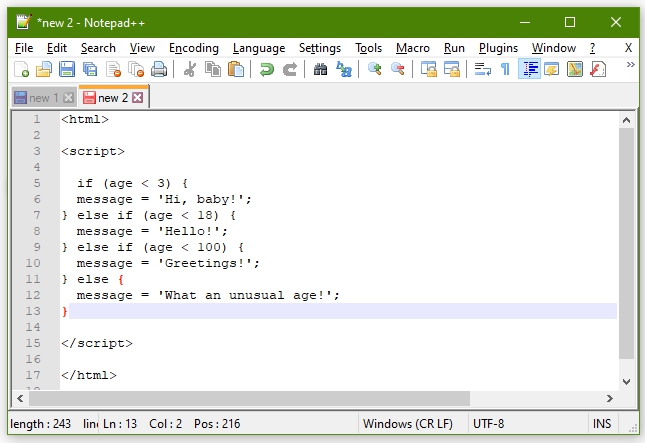
Task: Click the 'length : 243' status entry
Action: click(x=40, y=424)
